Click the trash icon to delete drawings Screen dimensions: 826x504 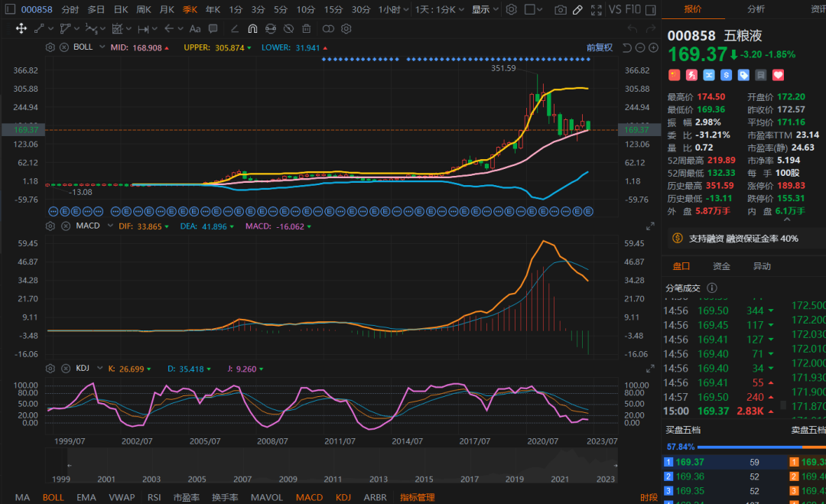(x=306, y=28)
